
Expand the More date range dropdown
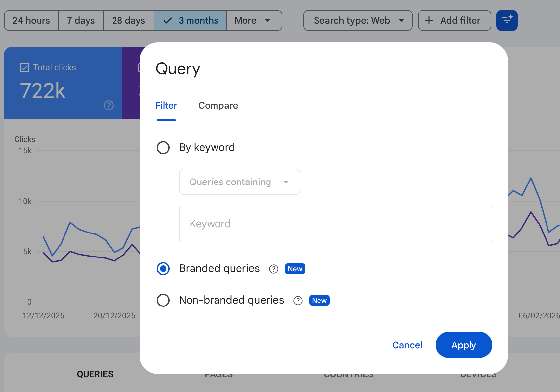tap(254, 20)
